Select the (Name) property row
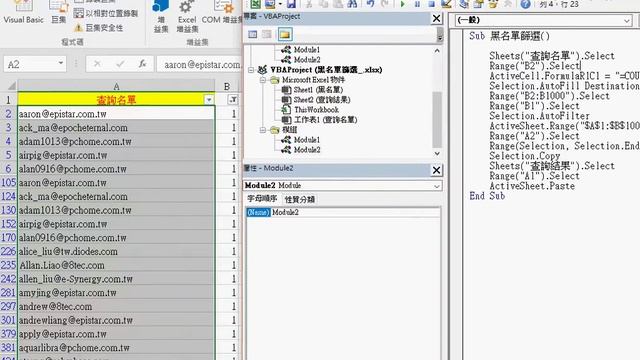Screen dimensions: 640x360 coord(258,212)
